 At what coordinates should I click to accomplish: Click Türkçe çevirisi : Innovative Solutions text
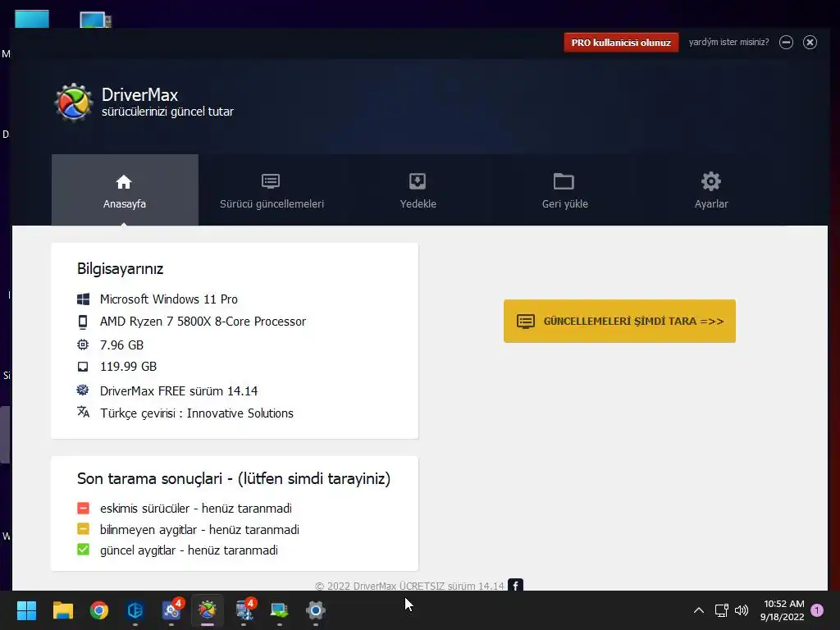point(197,413)
